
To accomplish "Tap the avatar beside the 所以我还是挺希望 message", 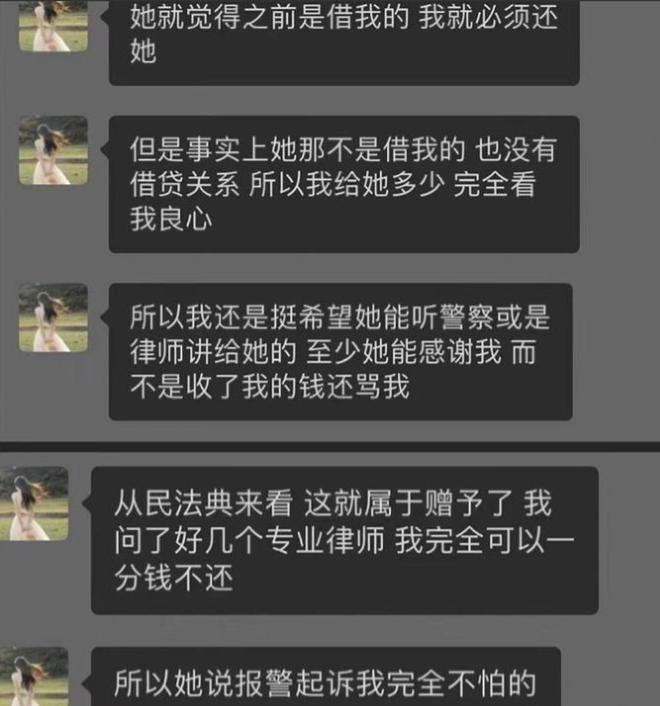I will pos(53,317).
